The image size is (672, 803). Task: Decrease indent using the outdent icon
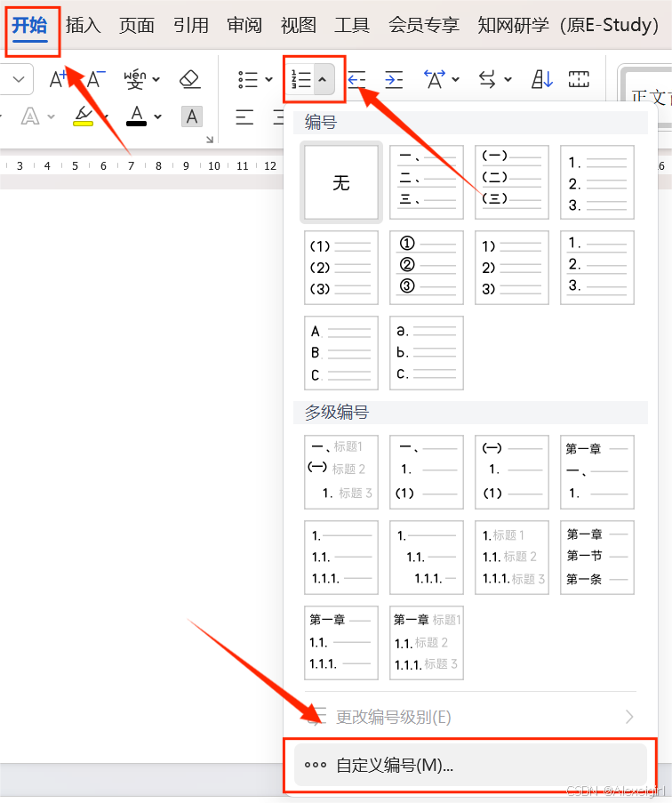[x=356, y=79]
